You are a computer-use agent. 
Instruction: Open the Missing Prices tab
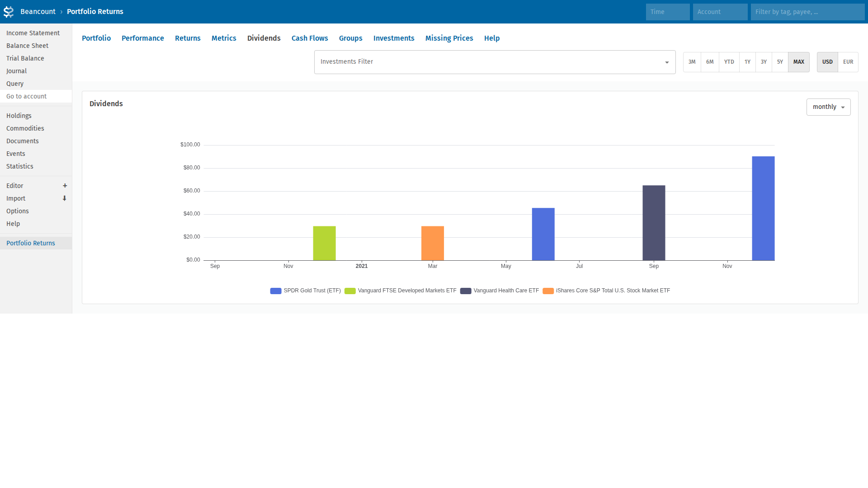[449, 38]
